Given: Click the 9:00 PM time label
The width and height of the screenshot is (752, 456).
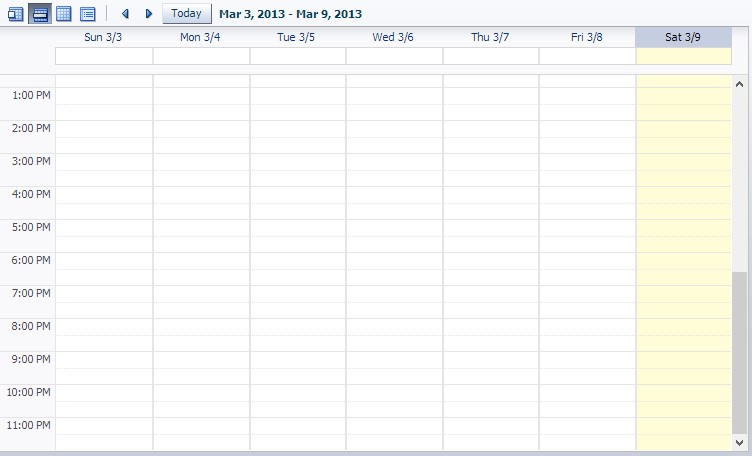Looking at the screenshot, I should [31, 360].
